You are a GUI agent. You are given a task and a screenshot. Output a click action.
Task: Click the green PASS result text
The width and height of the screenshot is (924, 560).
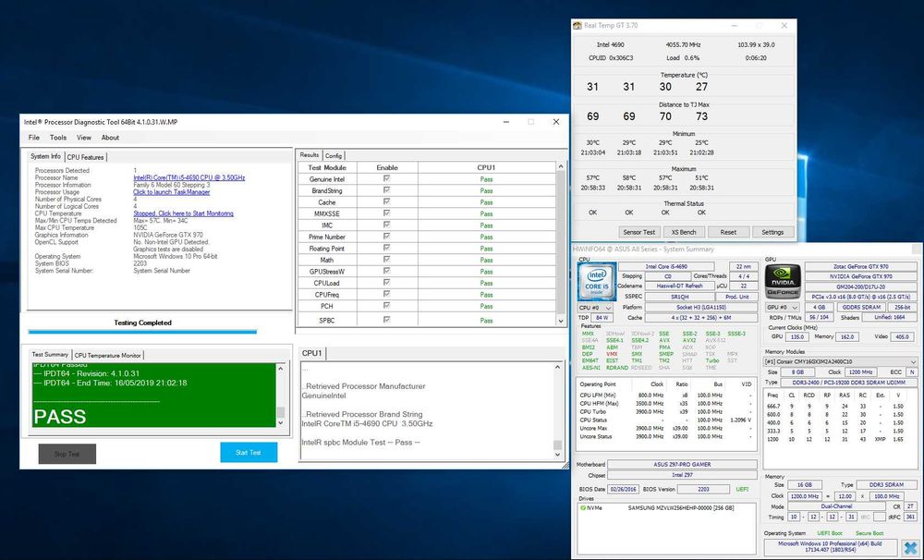60,417
